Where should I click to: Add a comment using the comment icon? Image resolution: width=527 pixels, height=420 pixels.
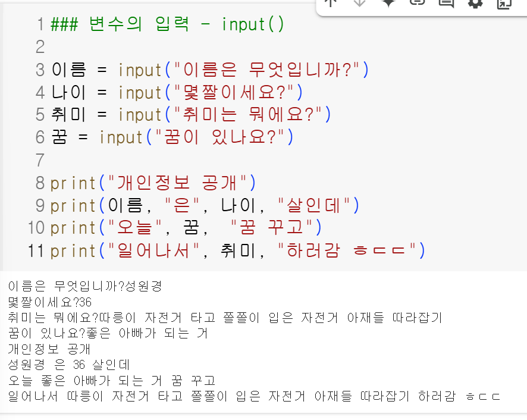(446, 3)
